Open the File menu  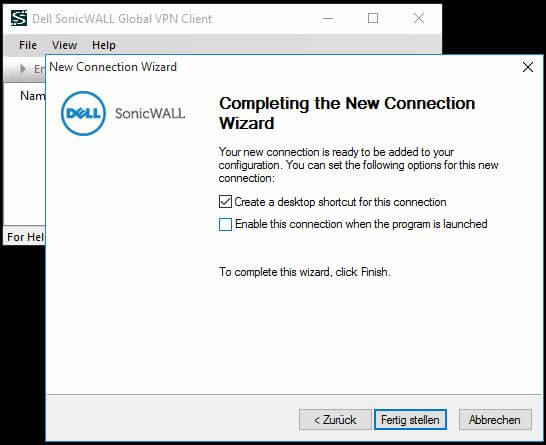[28, 45]
